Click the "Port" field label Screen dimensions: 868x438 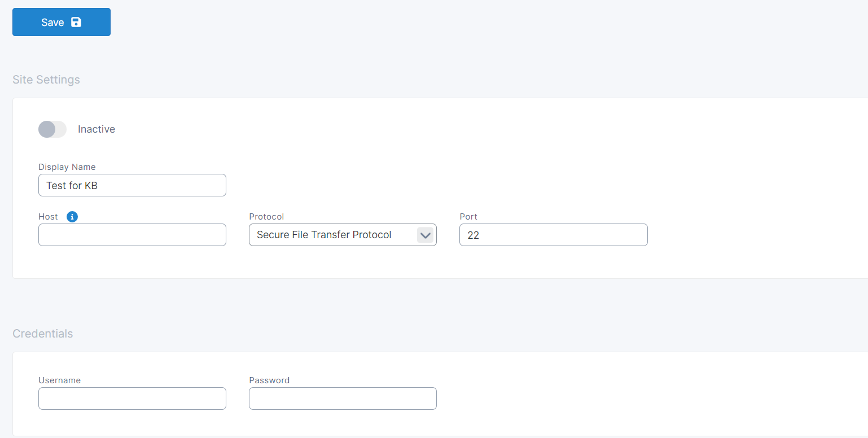click(468, 217)
